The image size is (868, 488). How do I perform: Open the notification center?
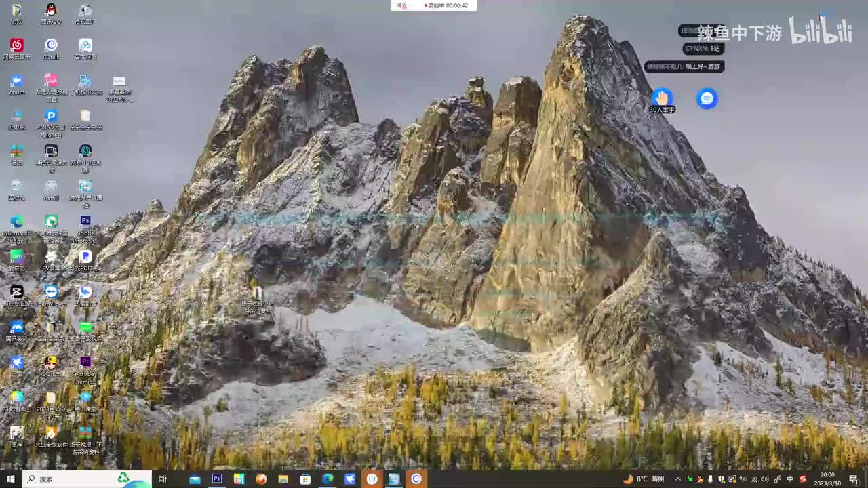(853, 479)
